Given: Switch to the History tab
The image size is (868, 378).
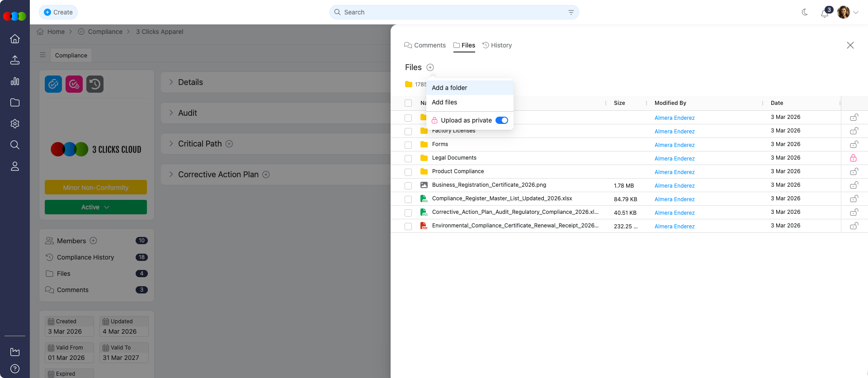Looking at the screenshot, I should coord(497,45).
